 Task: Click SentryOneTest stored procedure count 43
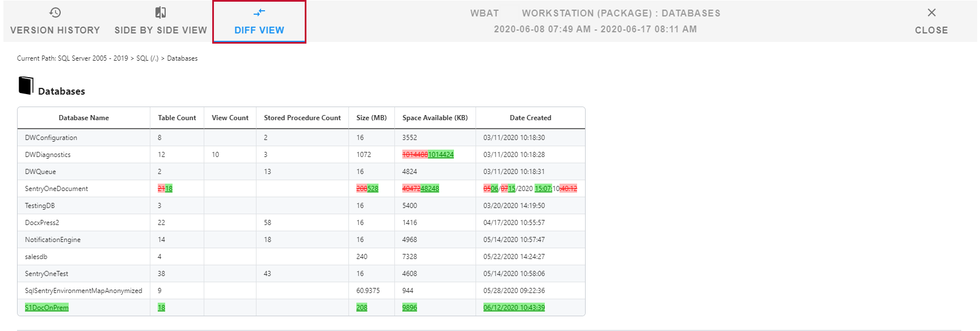tap(267, 274)
